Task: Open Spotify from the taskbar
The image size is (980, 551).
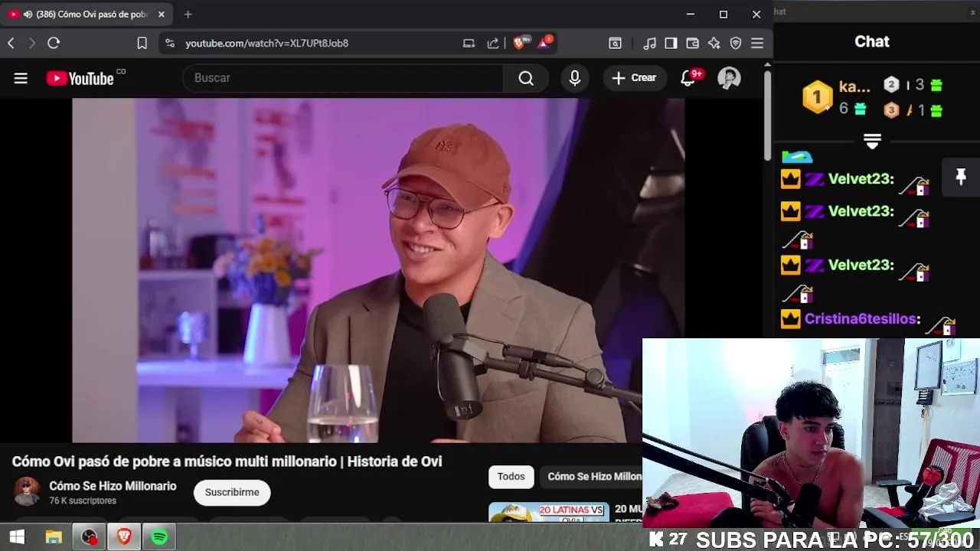Action: pos(159,537)
